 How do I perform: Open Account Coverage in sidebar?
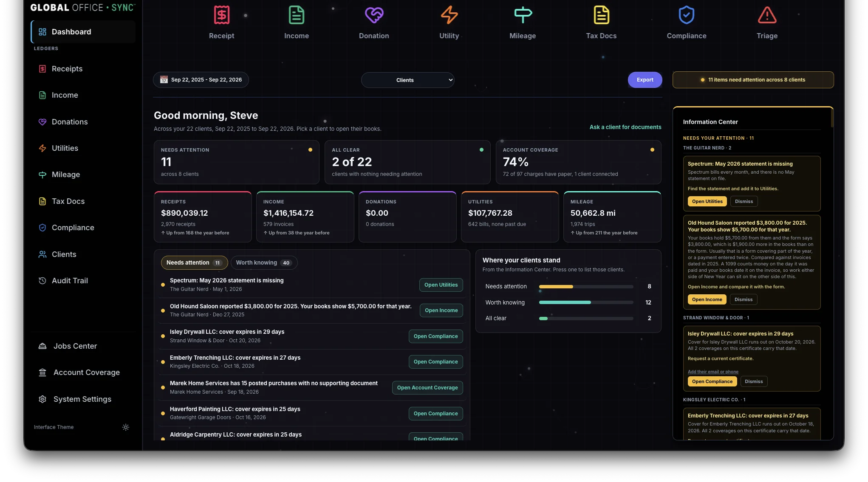(x=83, y=372)
